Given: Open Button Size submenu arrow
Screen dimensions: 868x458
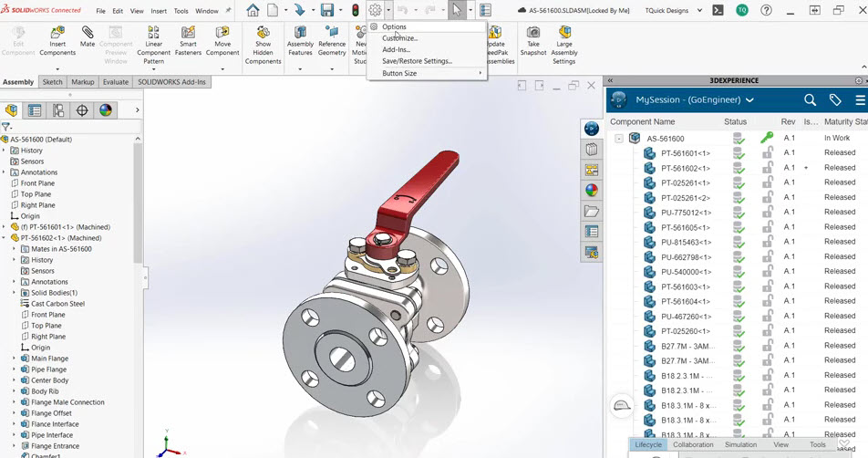Looking at the screenshot, I should (x=480, y=73).
